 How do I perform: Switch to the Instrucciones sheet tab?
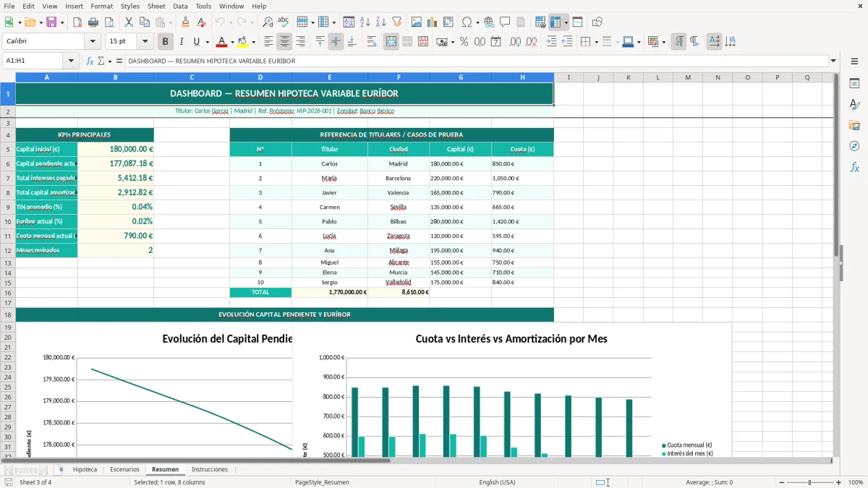210,469
